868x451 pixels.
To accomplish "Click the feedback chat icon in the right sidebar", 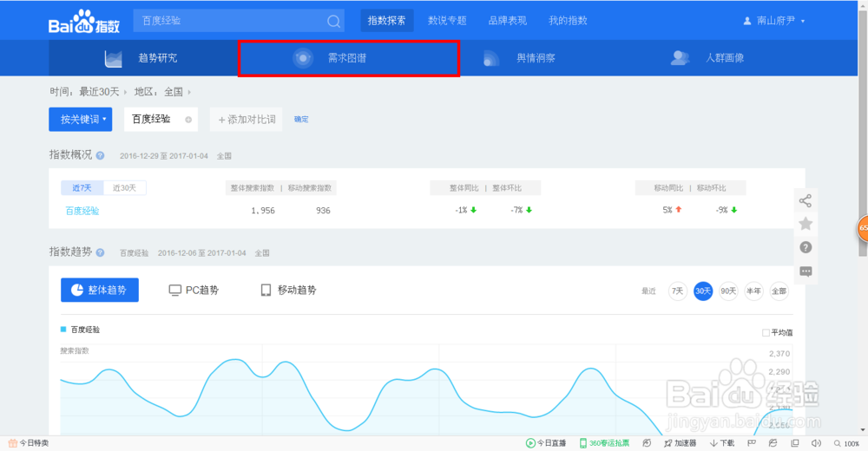I will click(806, 271).
